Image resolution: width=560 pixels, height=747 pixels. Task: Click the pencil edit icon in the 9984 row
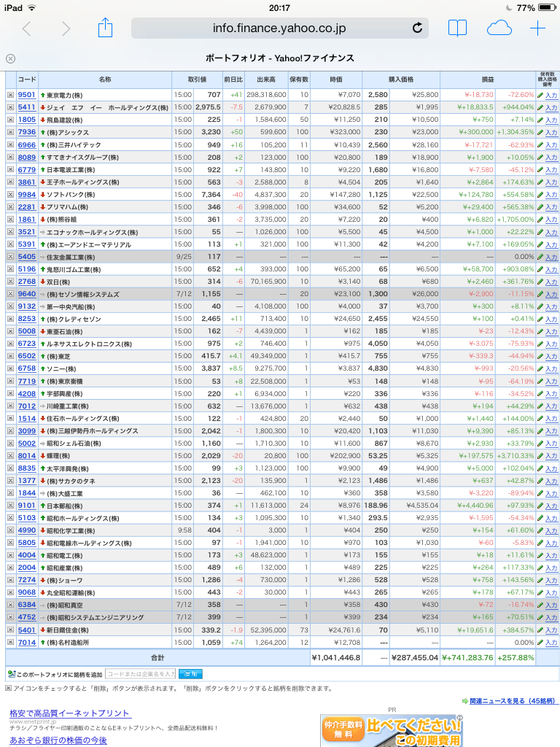(540, 195)
